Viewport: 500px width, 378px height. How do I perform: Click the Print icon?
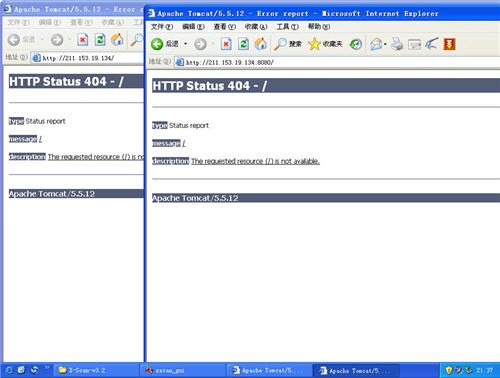[397, 44]
